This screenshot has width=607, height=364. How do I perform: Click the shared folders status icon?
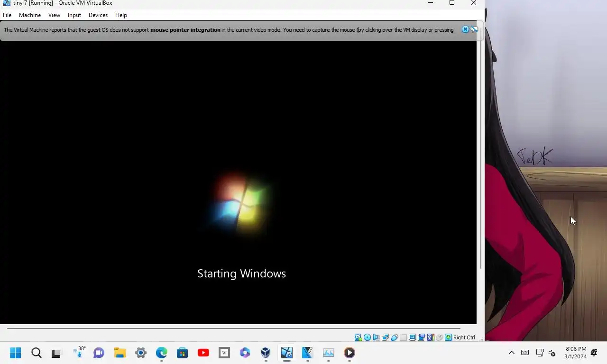(403, 337)
